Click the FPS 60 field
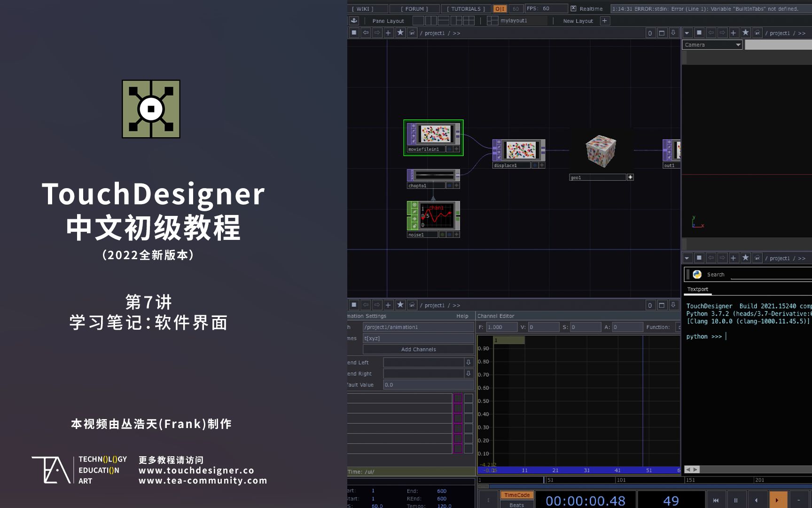Image resolution: width=812 pixels, height=508 pixels. coord(546,8)
